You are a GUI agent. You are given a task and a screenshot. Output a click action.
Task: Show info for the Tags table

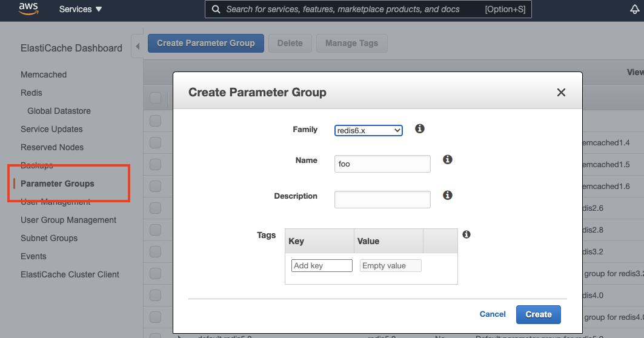coord(466,234)
